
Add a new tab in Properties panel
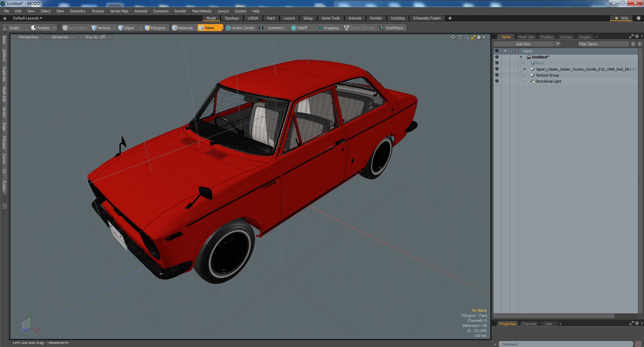click(560, 324)
